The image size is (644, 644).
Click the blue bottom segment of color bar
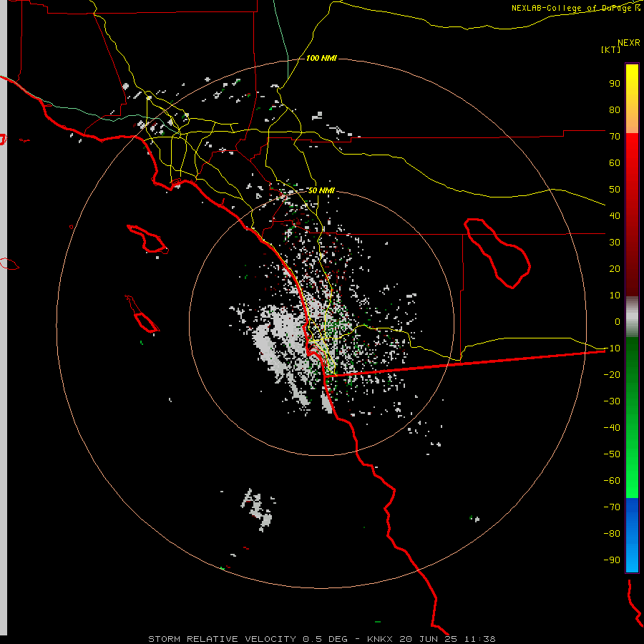(x=632, y=535)
